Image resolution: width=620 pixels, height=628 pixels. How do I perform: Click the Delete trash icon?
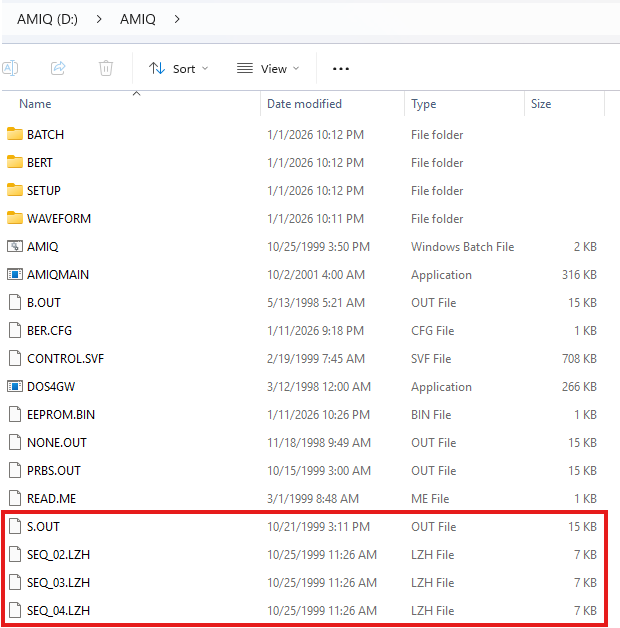[x=106, y=68]
